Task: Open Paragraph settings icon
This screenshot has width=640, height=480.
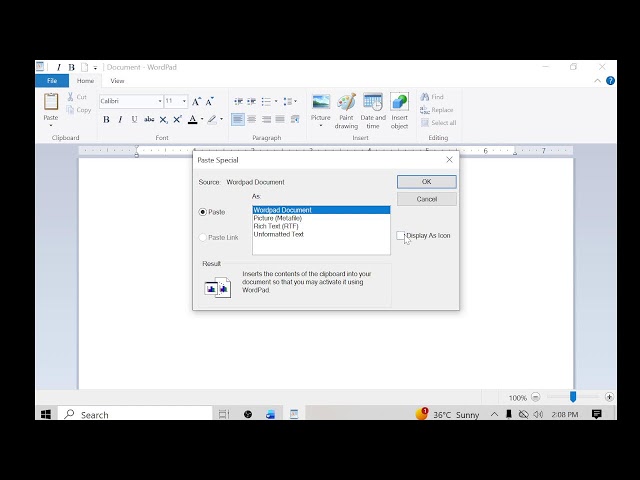Action: pyautogui.click(x=295, y=119)
